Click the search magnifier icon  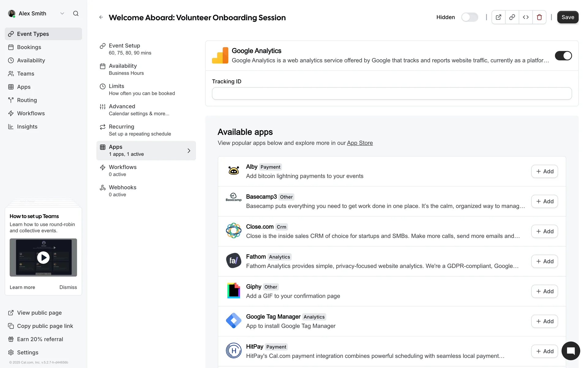click(x=76, y=13)
